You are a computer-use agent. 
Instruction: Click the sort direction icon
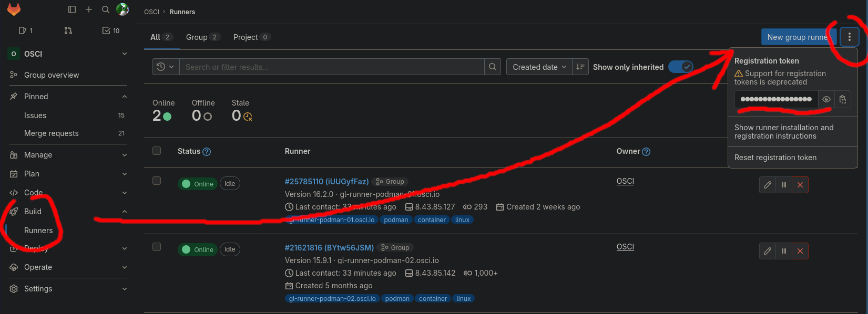click(x=580, y=67)
